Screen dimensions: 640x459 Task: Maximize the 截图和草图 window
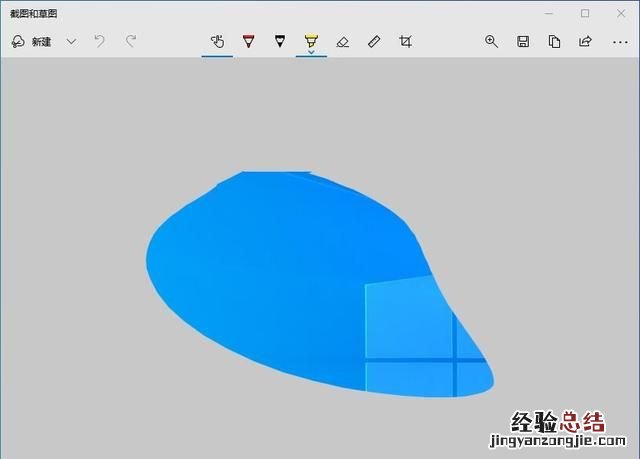(585, 13)
